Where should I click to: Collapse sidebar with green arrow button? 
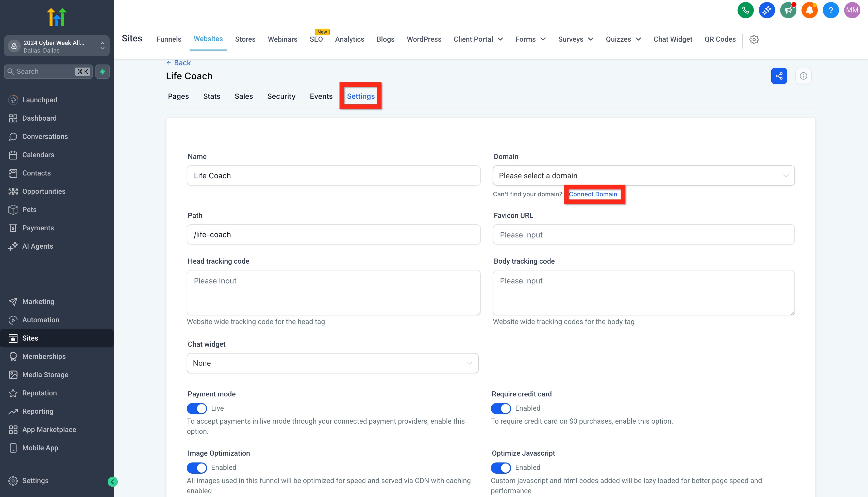tap(112, 481)
